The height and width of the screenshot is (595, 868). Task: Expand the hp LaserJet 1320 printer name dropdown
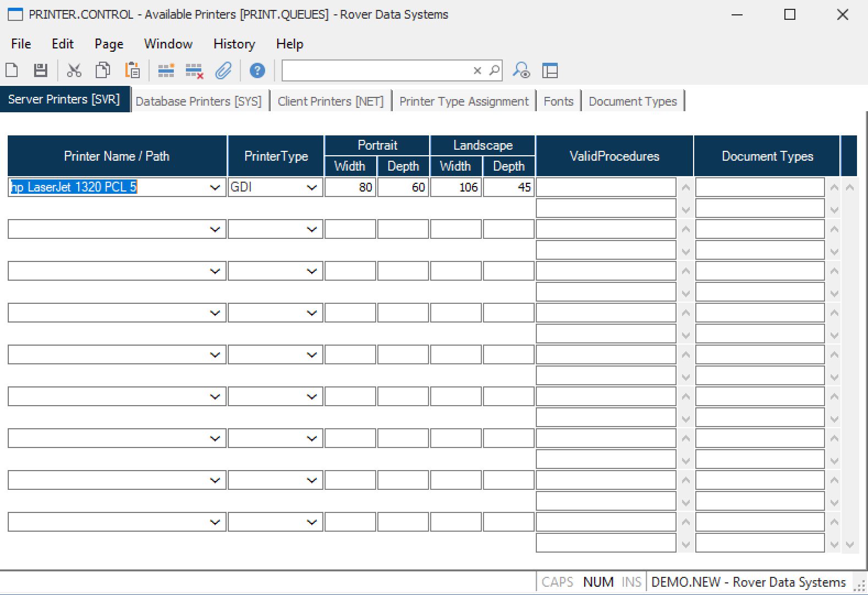pyautogui.click(x=215, y=188)
